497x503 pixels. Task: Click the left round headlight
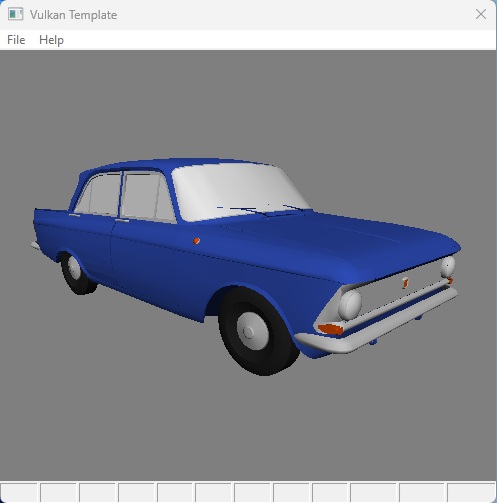coord(350,305)
